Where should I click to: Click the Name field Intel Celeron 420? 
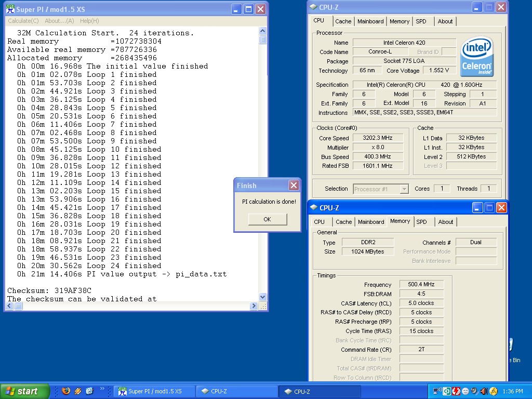(x=404, y=43)
